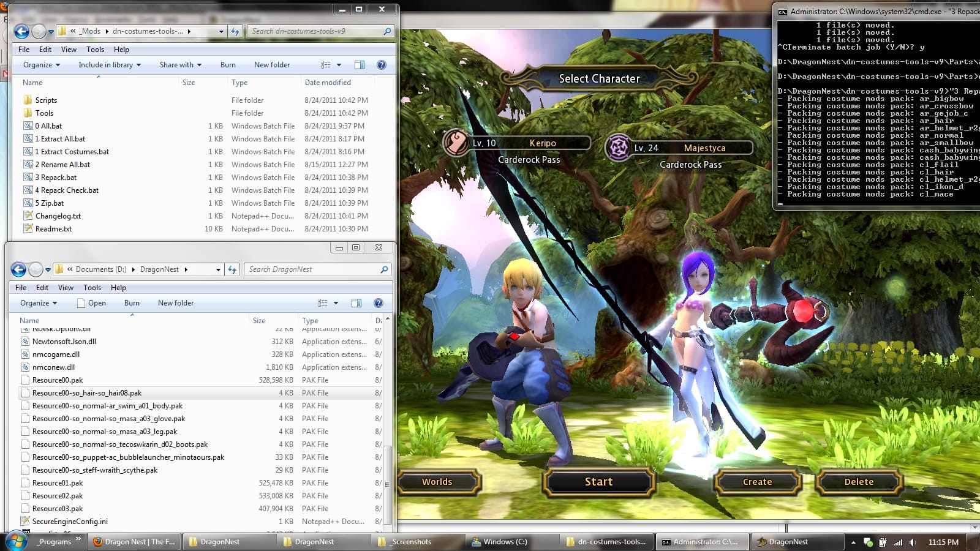
Task: Click the speaker icon in system tray
Action: point(913,542)
